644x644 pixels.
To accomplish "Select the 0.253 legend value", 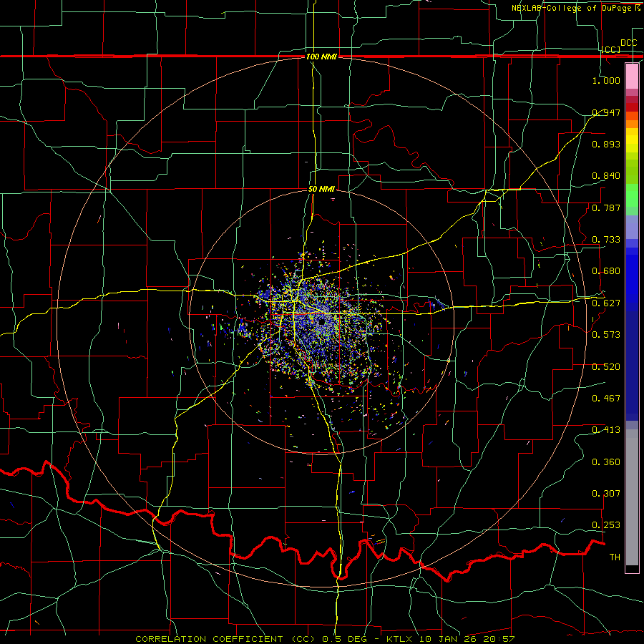I will coord(606,525).
